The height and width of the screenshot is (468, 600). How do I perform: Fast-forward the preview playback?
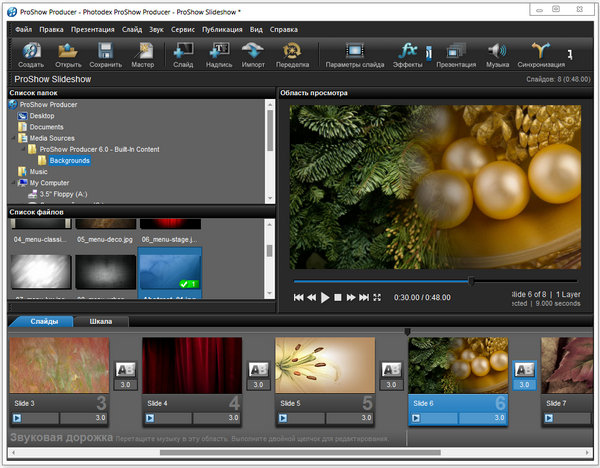click(x=351, y=297)
